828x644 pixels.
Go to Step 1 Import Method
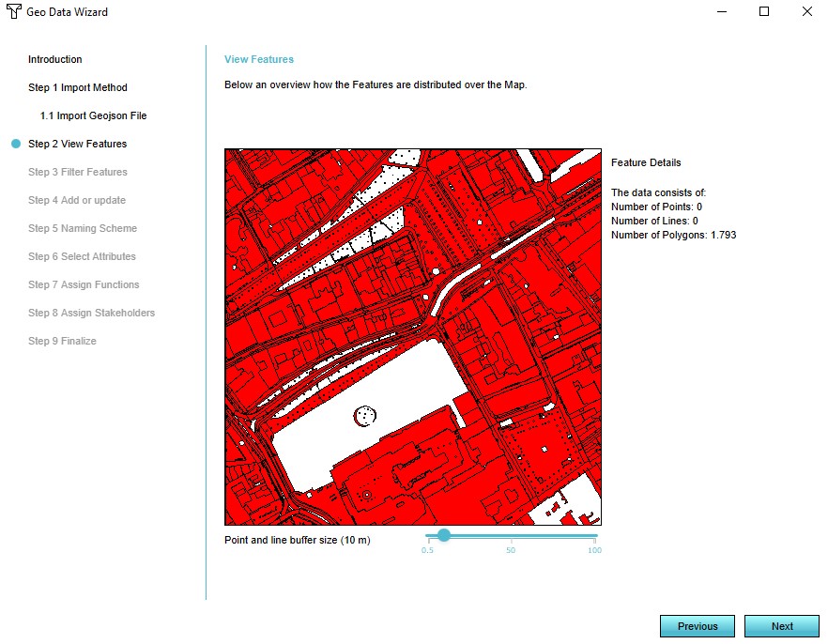click(x=77, y=87)
